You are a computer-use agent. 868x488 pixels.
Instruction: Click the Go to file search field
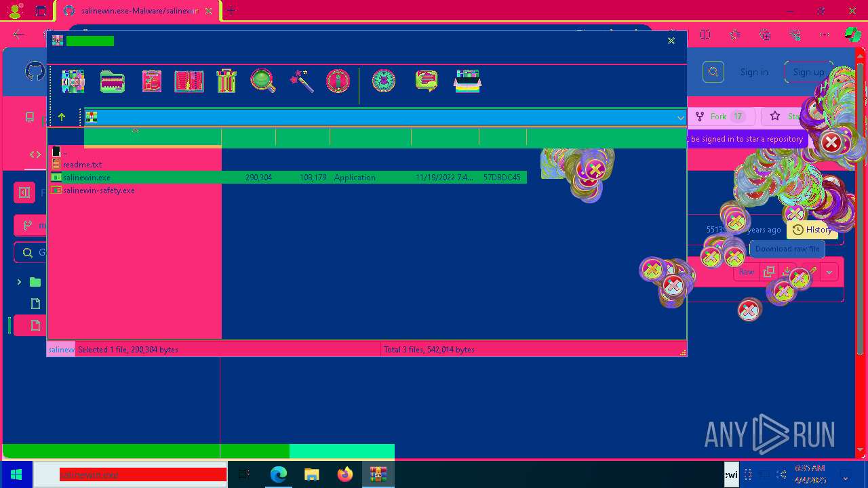pos(31,252)
